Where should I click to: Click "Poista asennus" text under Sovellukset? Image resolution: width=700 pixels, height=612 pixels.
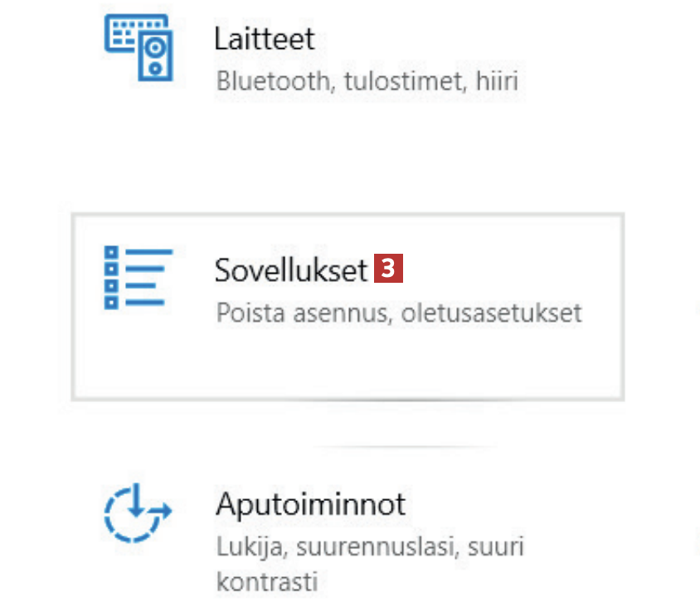312,313
